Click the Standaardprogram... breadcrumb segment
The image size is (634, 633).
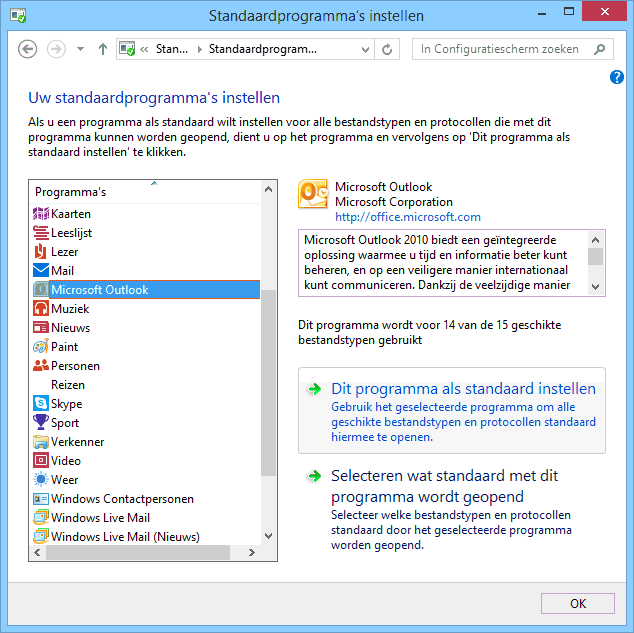click(x=263, y=49)
